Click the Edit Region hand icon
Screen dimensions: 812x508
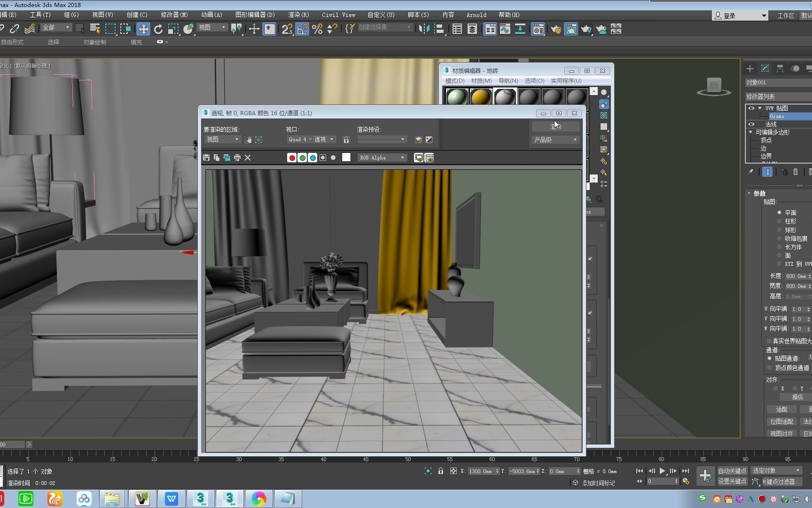(x=248, y=140)
